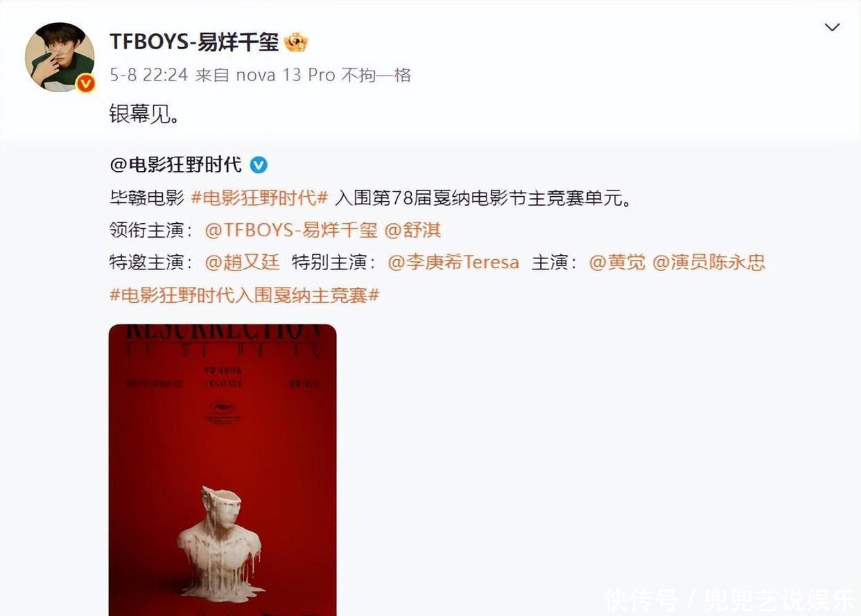Expand the post options chevron menu

831,28
